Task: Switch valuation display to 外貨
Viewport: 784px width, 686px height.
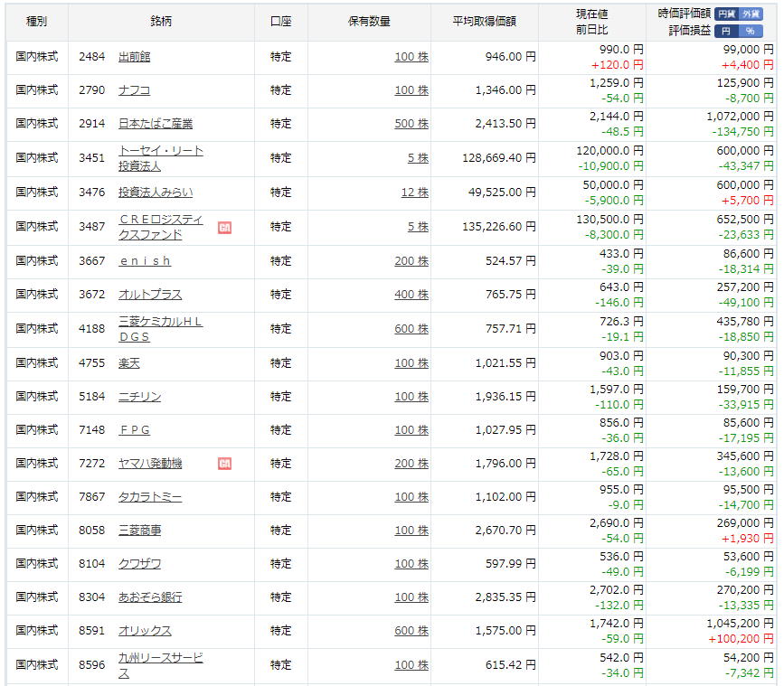Action: [751, 14]
